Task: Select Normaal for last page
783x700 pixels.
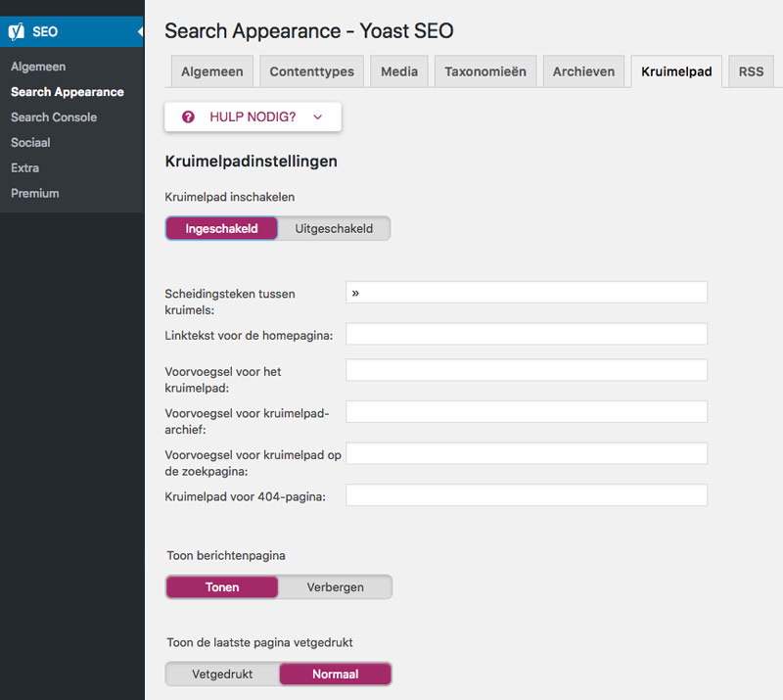Action: (x=335, y=674)
